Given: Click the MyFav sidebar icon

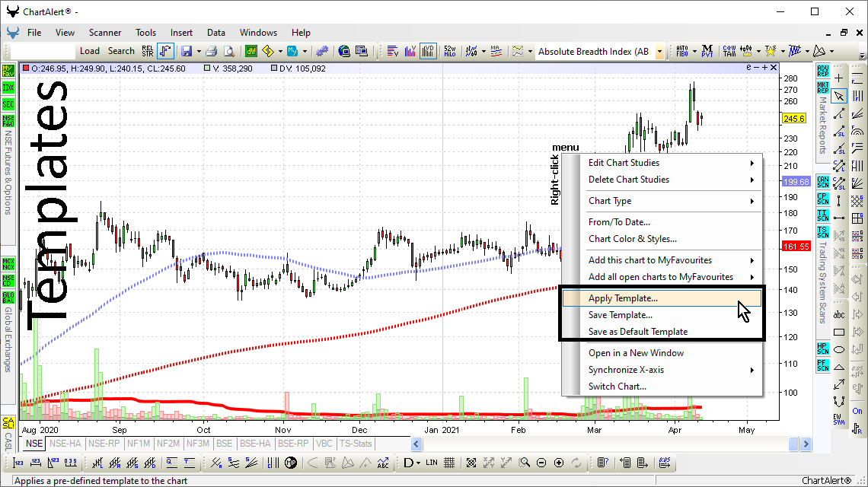Looking at the screenshot, I should pyautogui.click(x=8, y=71).
